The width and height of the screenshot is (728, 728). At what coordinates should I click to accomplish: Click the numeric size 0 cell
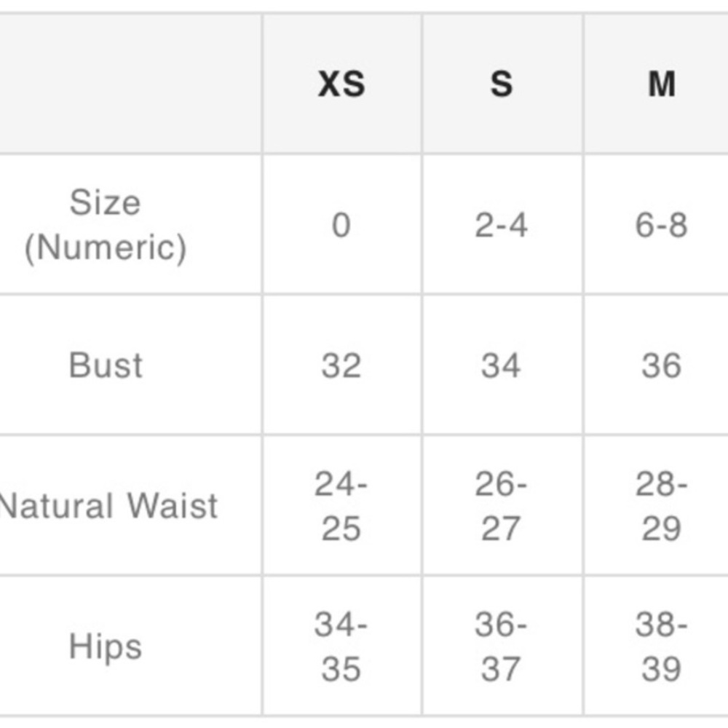pos(341,225)
